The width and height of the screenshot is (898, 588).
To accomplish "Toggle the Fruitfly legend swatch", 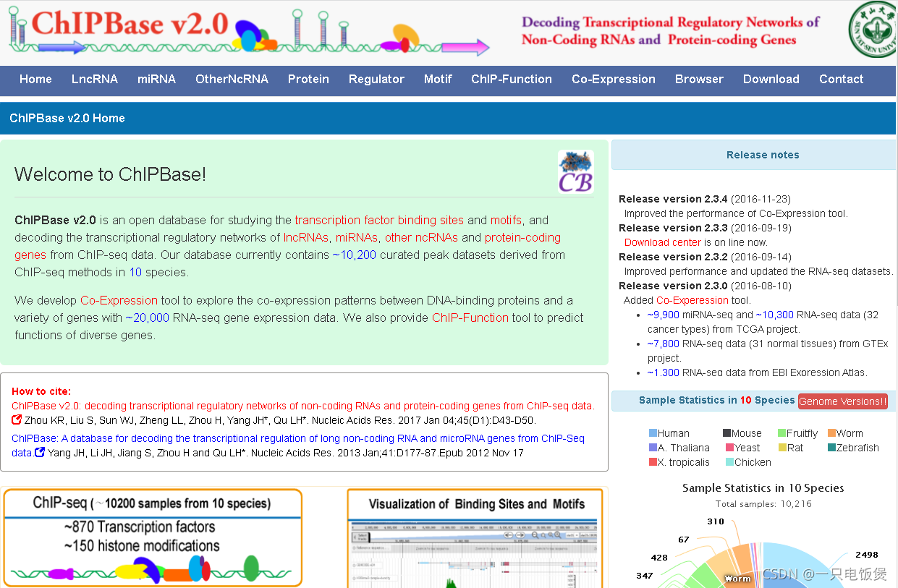I will [782, 433].
